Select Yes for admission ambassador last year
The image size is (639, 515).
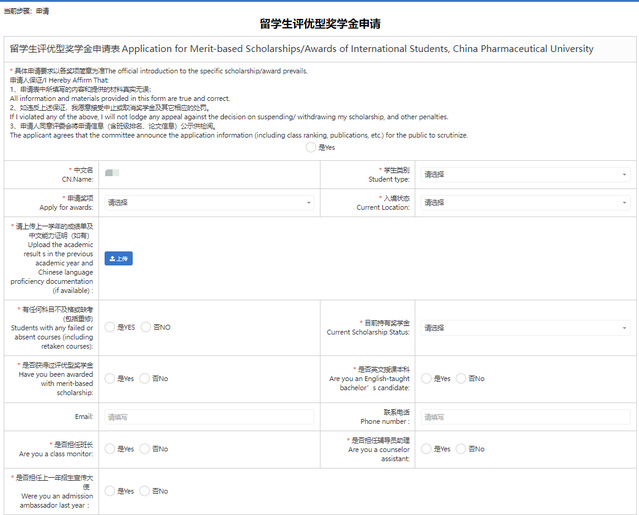pos(110,491)
